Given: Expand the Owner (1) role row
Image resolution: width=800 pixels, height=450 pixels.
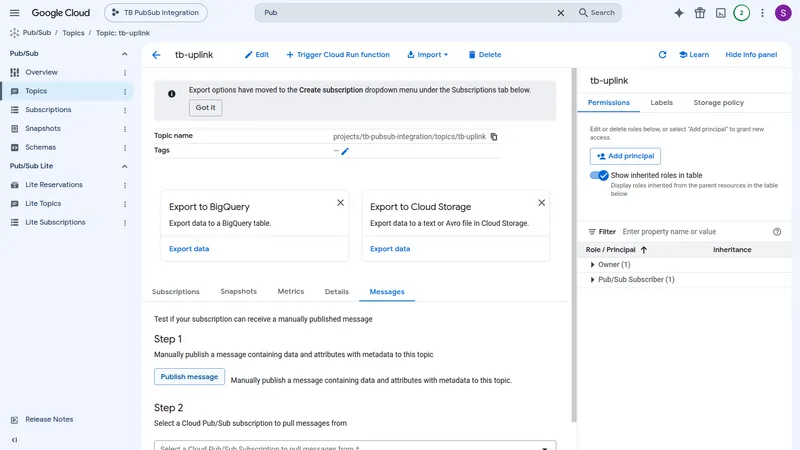Looking at the screenshot, I should click(592, 264).
